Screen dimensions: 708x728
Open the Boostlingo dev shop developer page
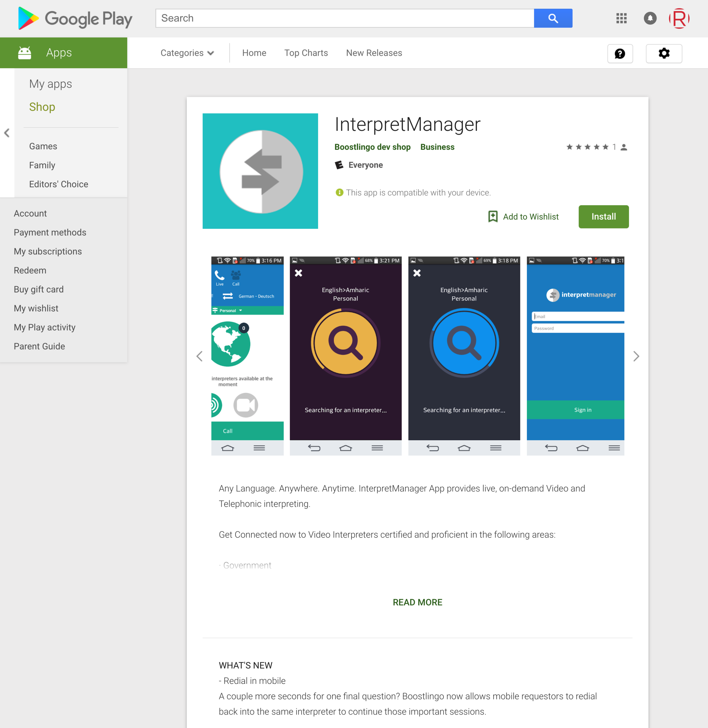pos(372,147)
